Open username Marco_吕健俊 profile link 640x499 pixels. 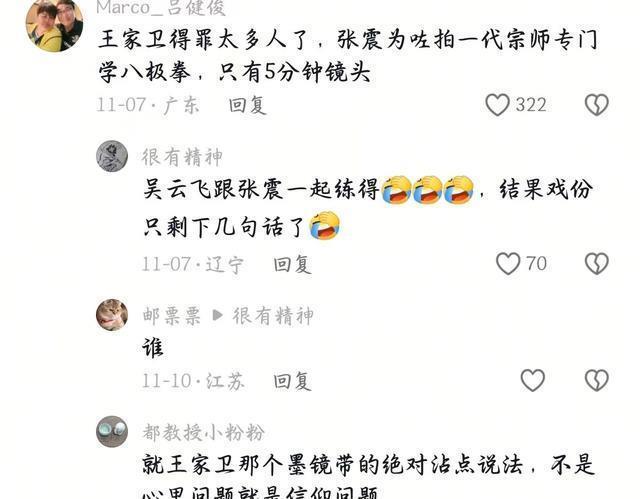click(161, 7)
